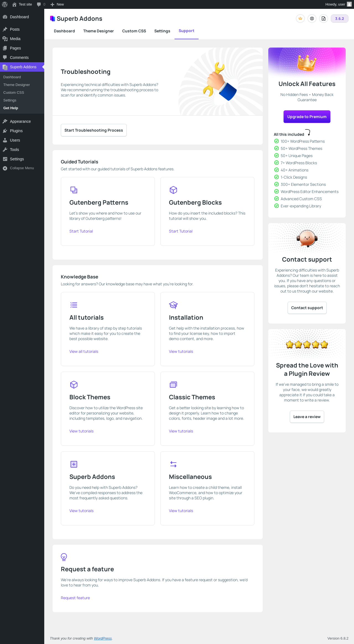Click the five-star rating graphic
The height and width of the screenshot is (644, 354).
307,345
